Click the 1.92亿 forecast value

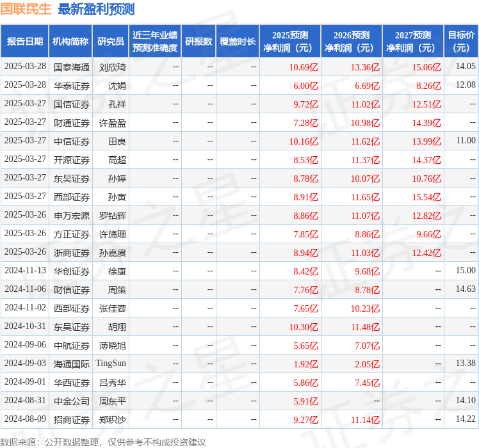tap(305, 364)
